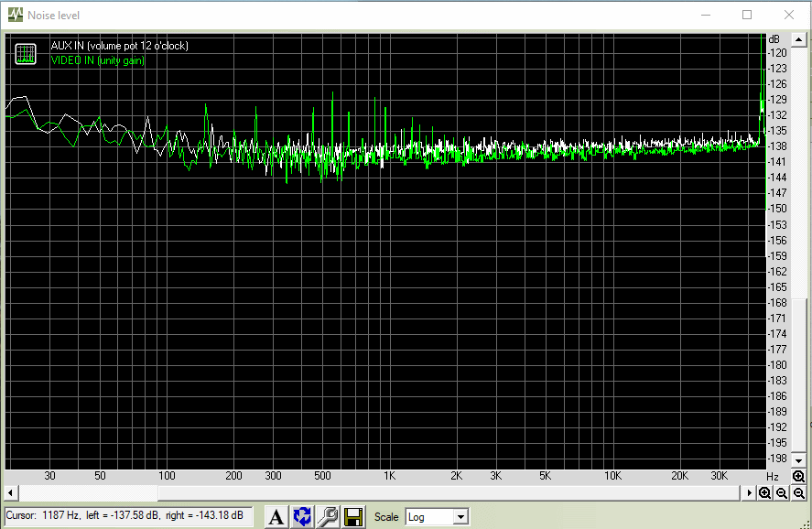Viewport: 812px width, 529px height.
Task: Close the Noise level window
Action: click(789, 15)
